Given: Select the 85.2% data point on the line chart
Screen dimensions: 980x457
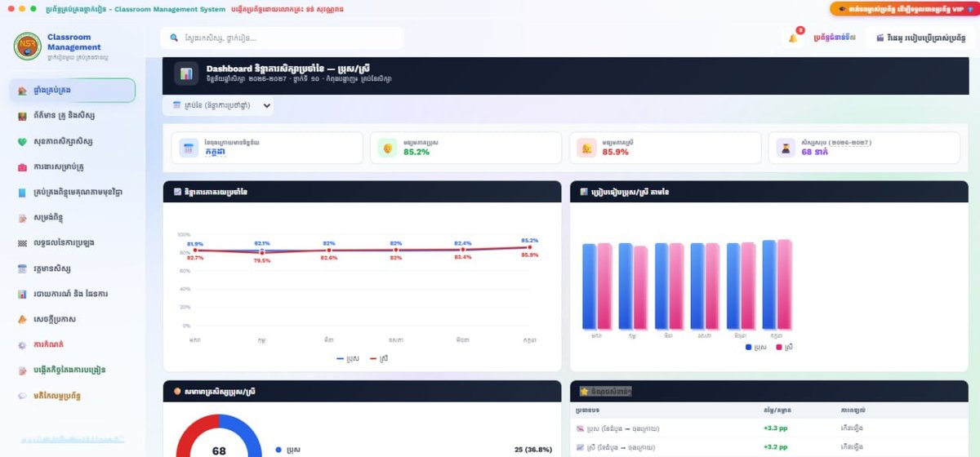Looking at the screenshot, I should pyautogui.click(x=529, y=246).
